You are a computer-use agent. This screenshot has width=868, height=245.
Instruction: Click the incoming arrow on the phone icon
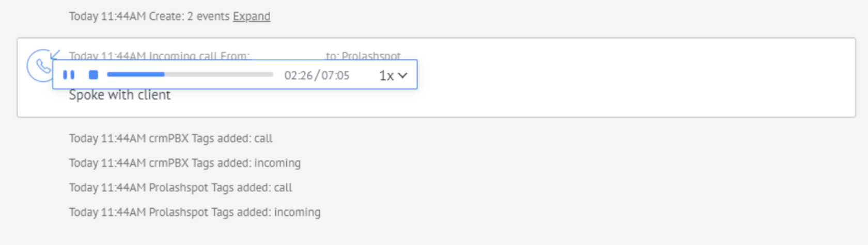coord(55,54)
